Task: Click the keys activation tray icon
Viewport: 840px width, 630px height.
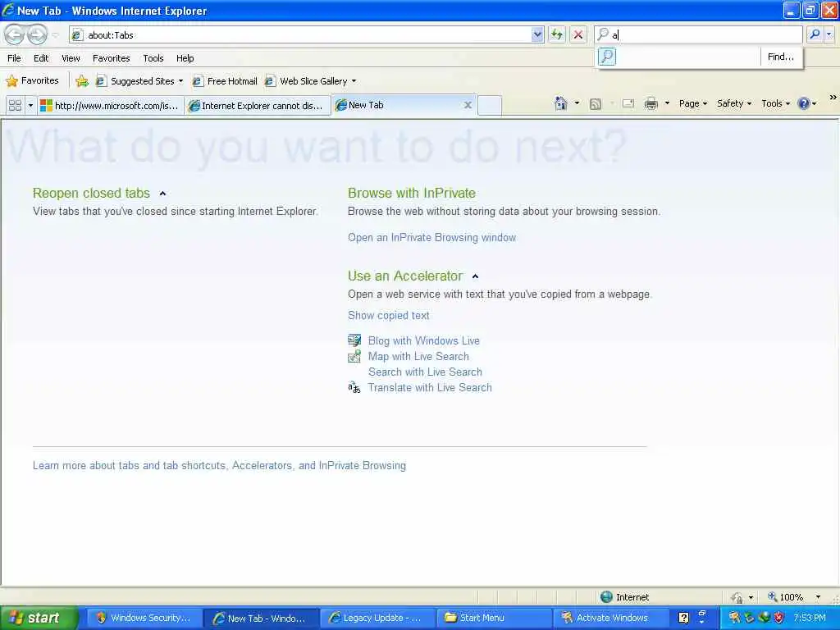Action: 734,618
